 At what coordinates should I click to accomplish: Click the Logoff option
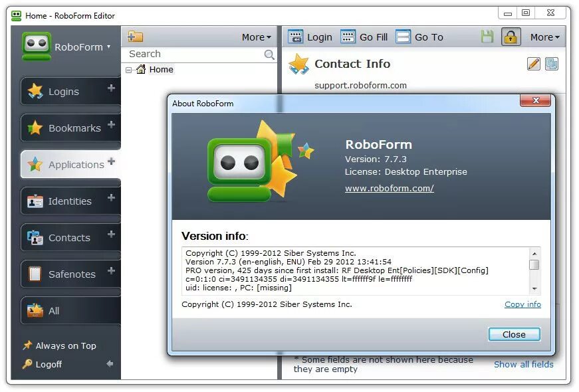coord(42,364)
